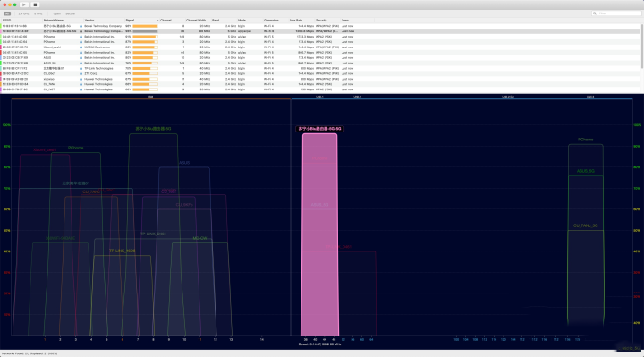Click color marker of xiaoxiao row
The image size is (644, 357).
click(x=1, y=79)
